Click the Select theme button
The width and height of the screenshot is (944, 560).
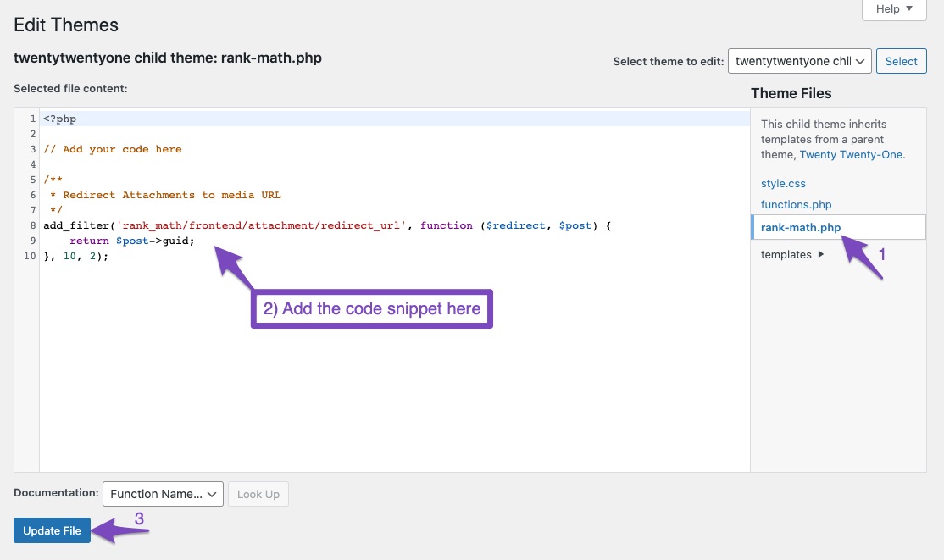902,61
